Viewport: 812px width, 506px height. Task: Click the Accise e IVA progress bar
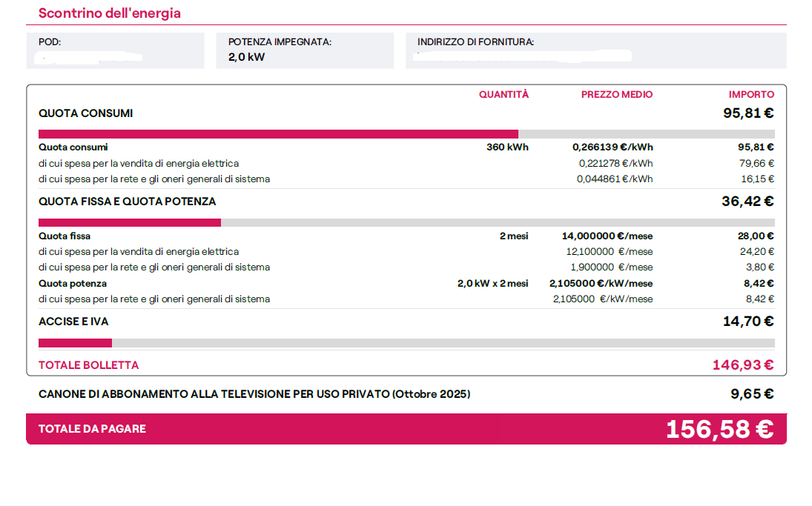[x=406, y=343]
